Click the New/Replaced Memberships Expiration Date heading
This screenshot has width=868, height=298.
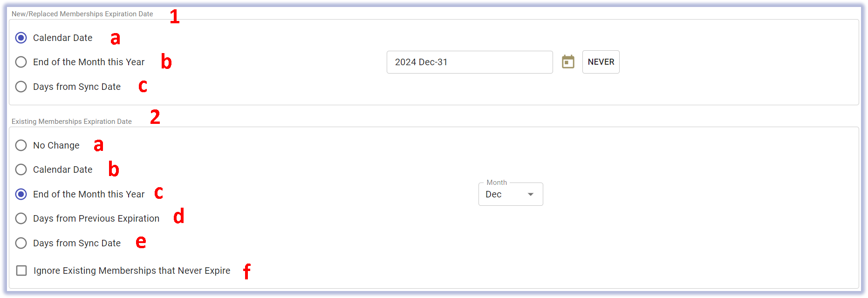[82, 14]
